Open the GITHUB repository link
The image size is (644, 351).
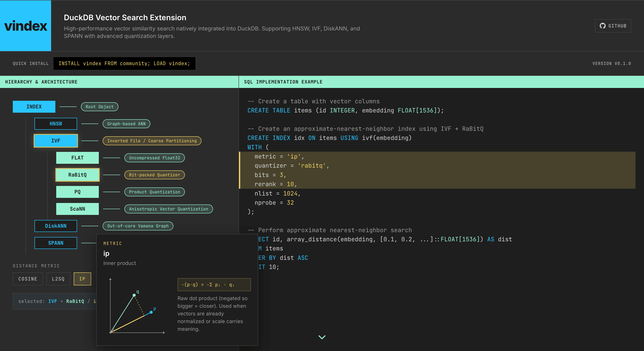tap(613, 26)
